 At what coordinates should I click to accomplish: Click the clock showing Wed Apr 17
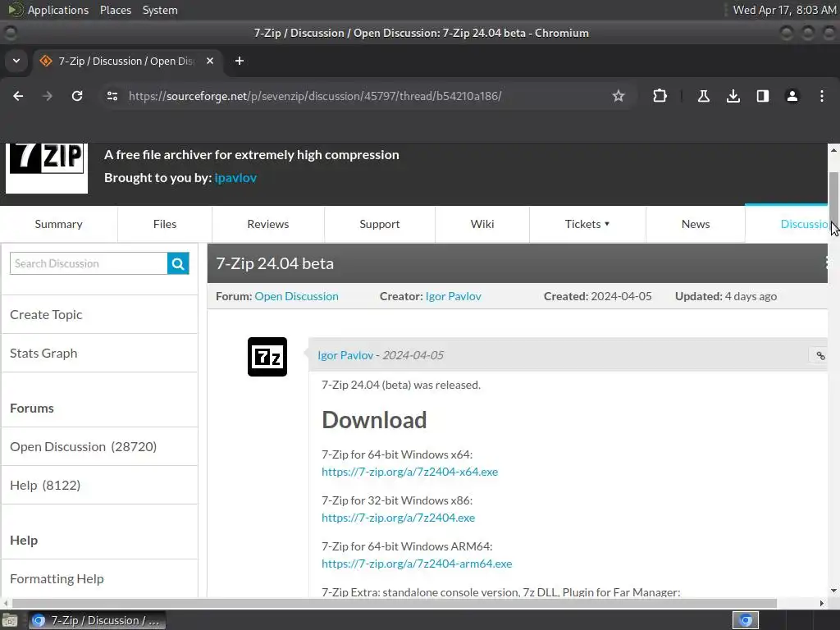(784, 10)
